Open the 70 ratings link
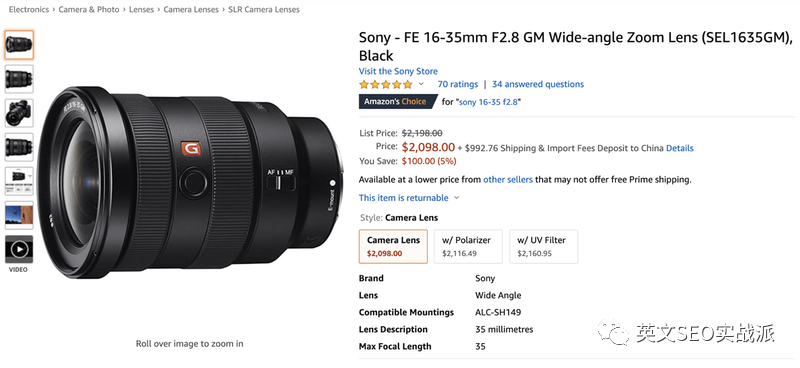800x368 pixels. tap(458, 84)
